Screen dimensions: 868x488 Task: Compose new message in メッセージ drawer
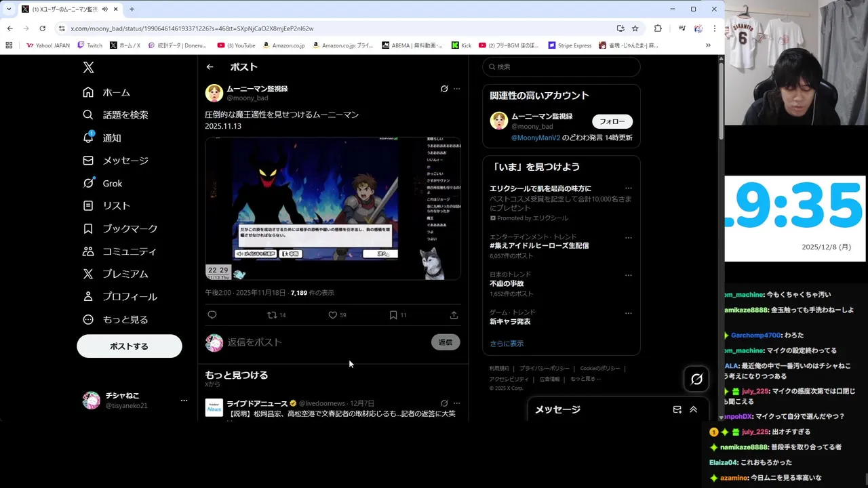677,409
